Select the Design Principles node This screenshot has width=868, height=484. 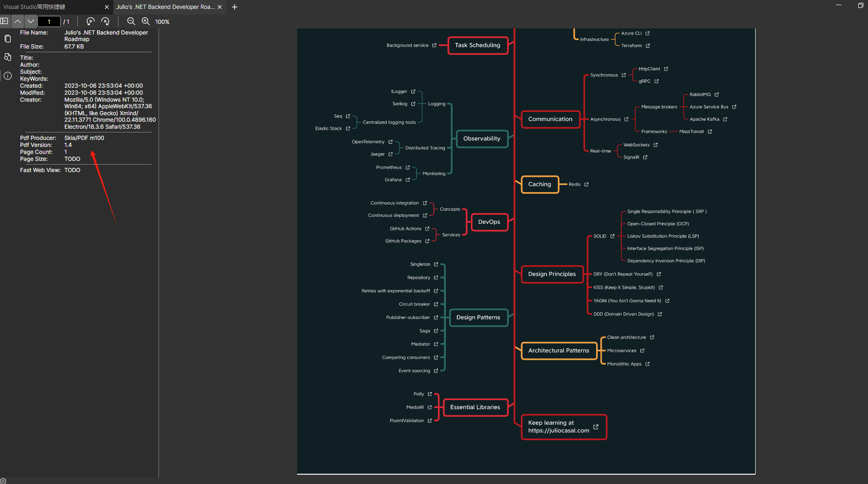552,274
